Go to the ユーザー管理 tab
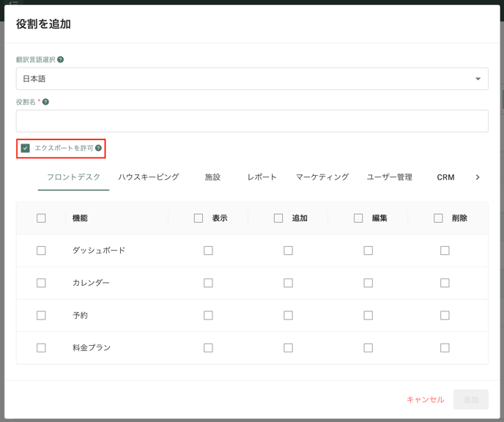504x422 pixels. tap(389, 177)
